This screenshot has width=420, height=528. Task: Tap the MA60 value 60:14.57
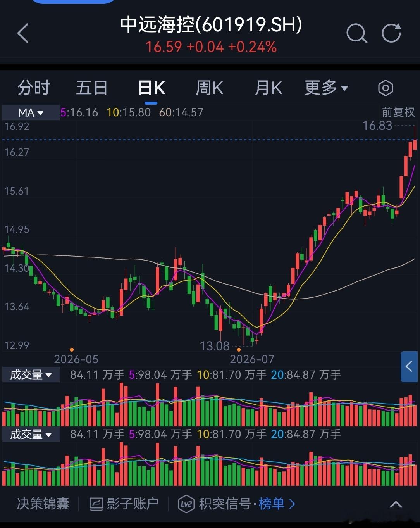point(181,112)
